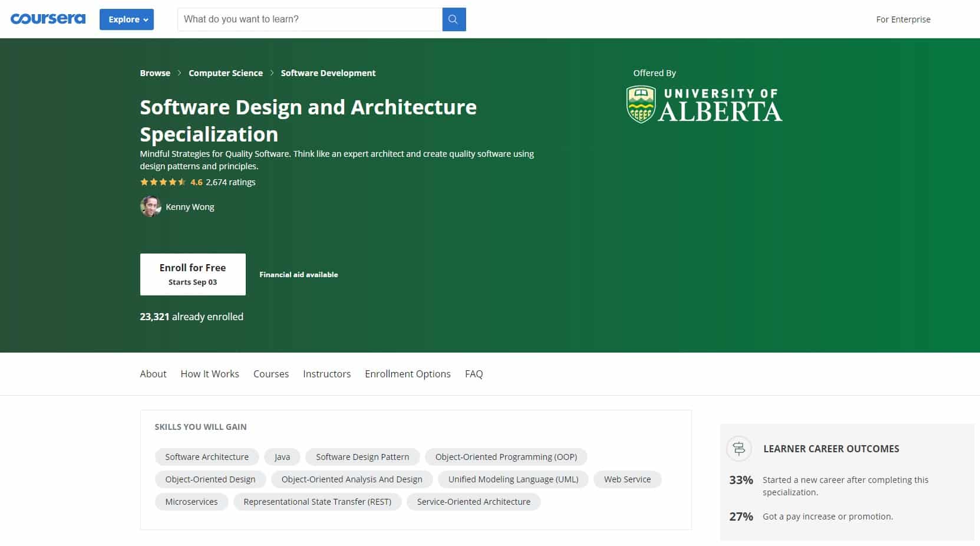Click the Software Design and Architecture Specialization title
Screen dimensions: 980x546
tap(308, 120)
